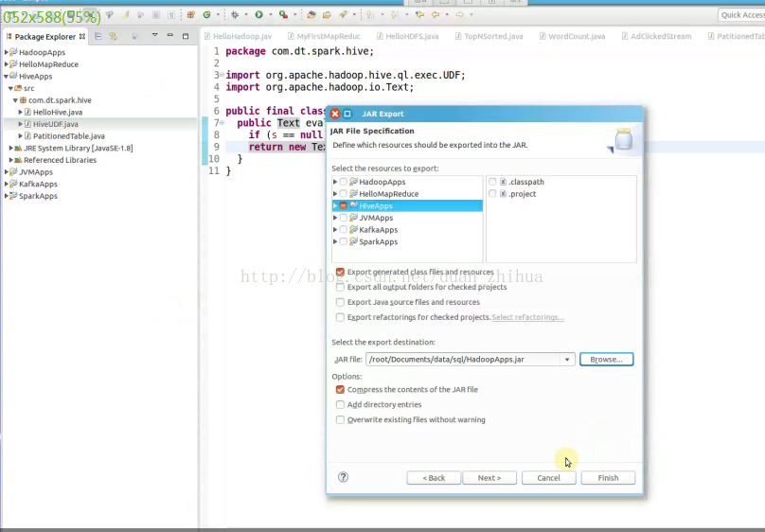The height and width of the screenshot is (532, 765).
Task: Click the Forward navigation arrow icon
Action: pos(459,14)
